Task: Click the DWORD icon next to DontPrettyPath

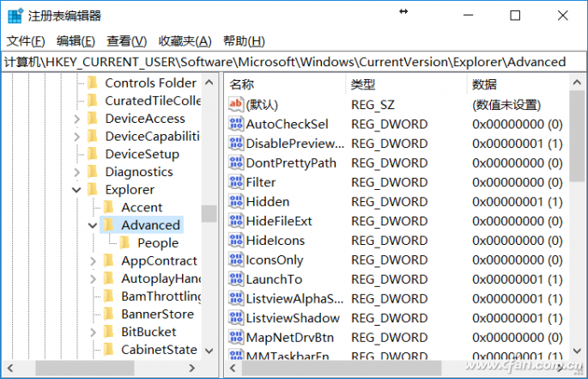Action: (x=236, y=162)
